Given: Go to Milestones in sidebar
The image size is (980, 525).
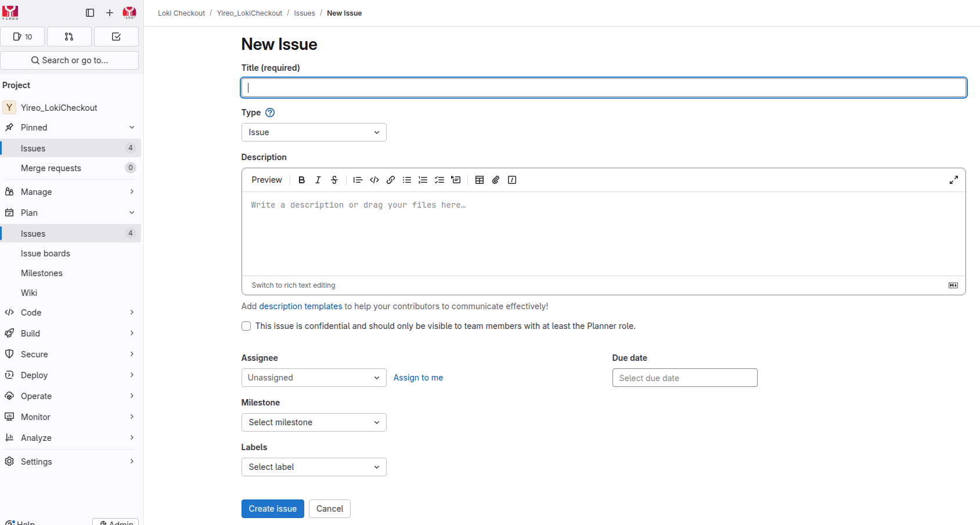Looking at the screenshot, I should (42, 273).
